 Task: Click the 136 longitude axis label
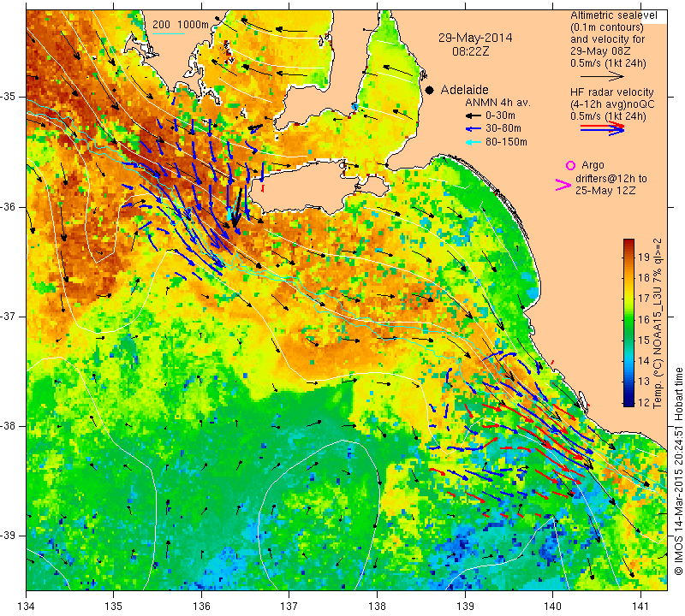click(201, 607)
